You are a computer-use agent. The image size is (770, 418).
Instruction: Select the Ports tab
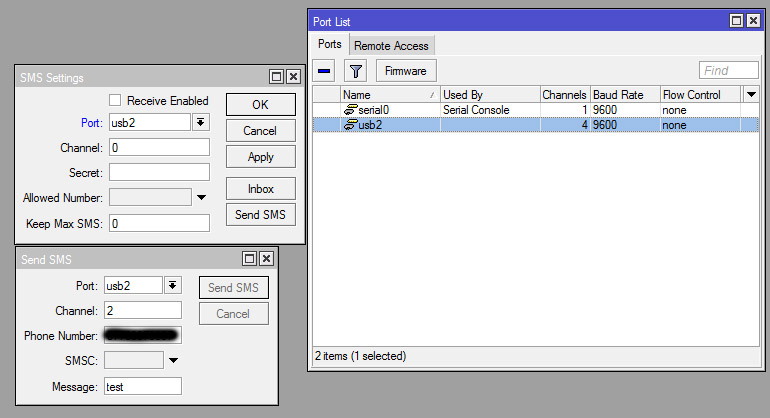coord(330,45)
